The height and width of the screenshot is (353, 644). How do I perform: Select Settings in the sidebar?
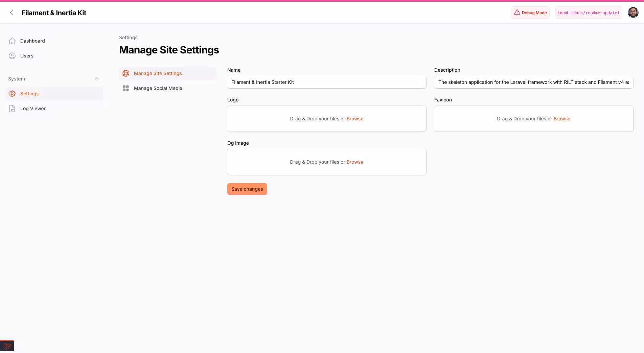tap(54, 94)
